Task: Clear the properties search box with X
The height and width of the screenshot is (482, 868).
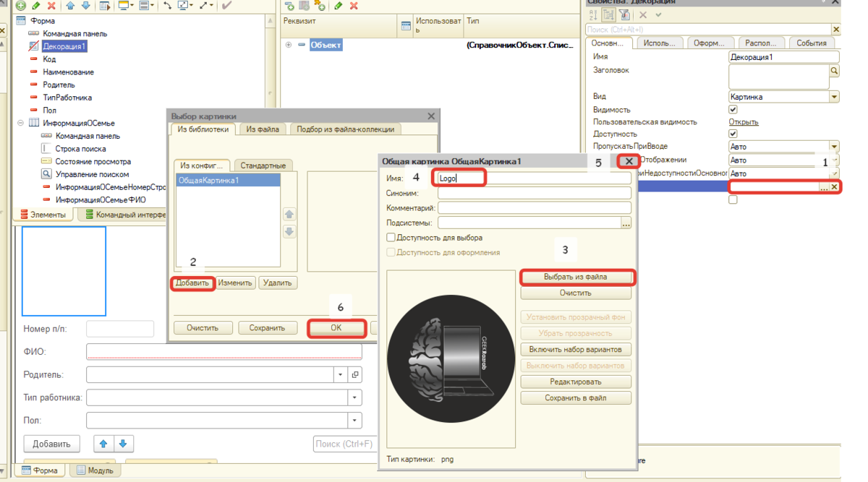Action: [x=836, y=30]
